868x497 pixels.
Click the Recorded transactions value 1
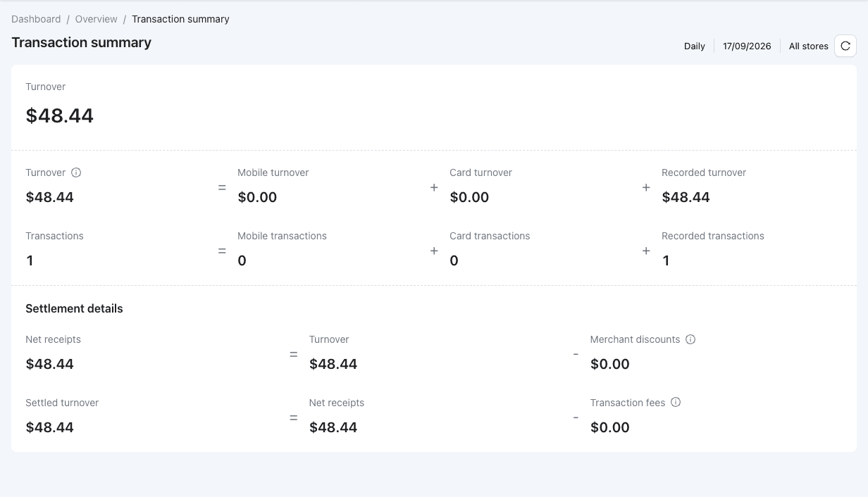(x=666, y=260)
